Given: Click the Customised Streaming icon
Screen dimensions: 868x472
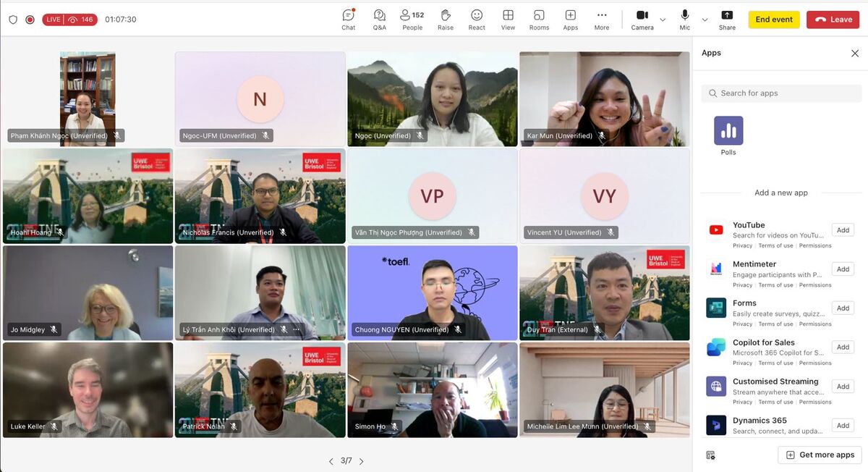Looking at the screenshot, I should pos(716,386).
